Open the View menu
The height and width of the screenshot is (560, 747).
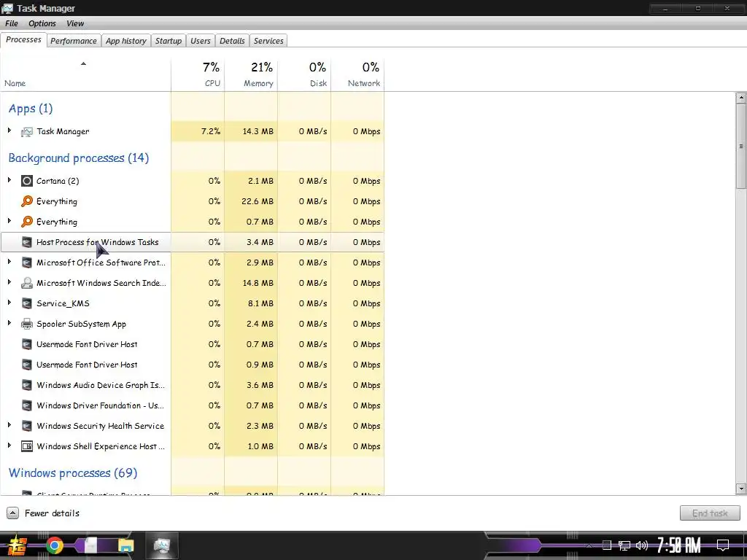point(75,23)
